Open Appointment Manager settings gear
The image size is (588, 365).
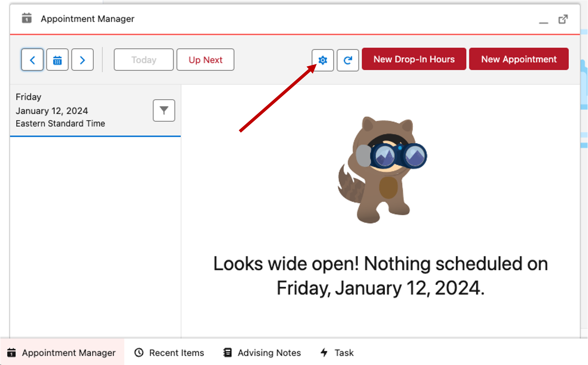coord(323,60)
